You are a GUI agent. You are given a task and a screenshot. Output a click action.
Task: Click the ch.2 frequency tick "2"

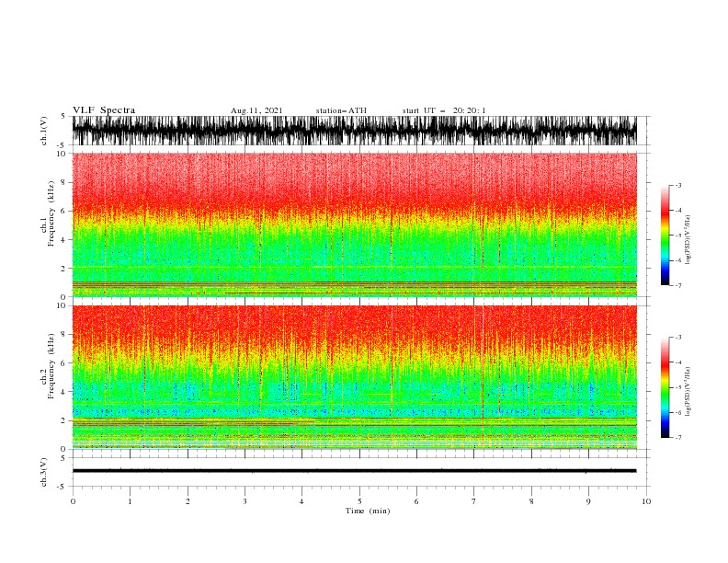(64, 420)
